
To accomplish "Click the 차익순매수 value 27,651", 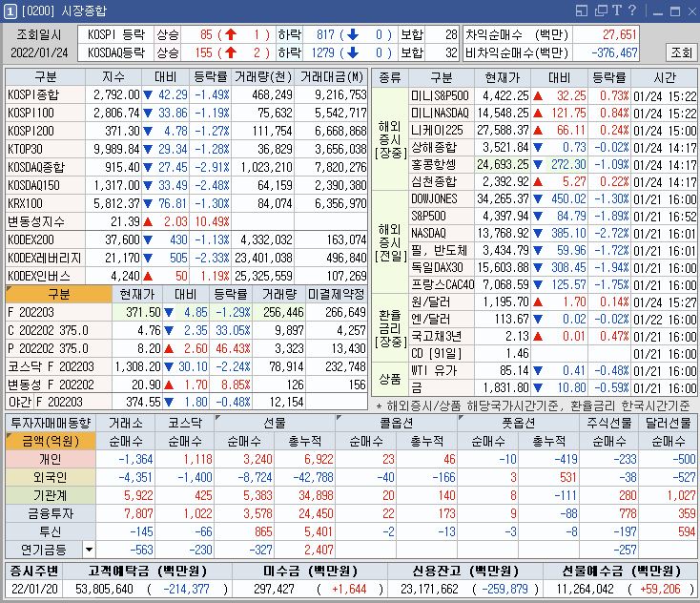I will [x=607, y=34].
